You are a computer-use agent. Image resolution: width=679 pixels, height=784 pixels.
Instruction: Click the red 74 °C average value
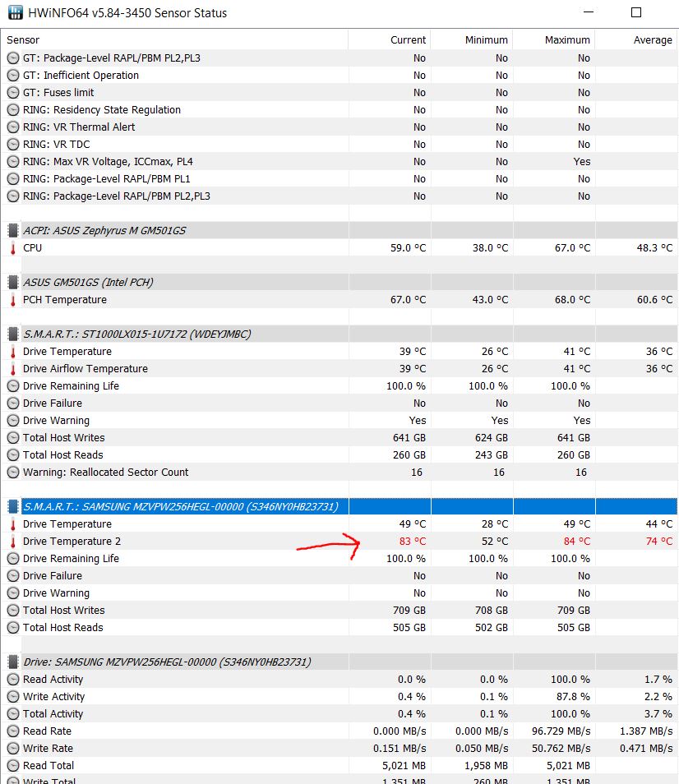pos(659,542)
